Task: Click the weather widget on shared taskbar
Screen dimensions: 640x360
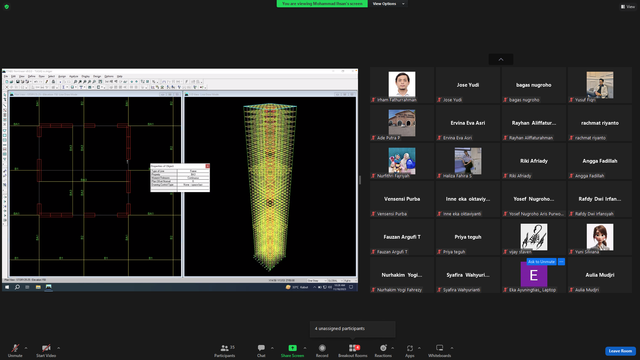Action: pyautogui.click(x=297, y=287)
